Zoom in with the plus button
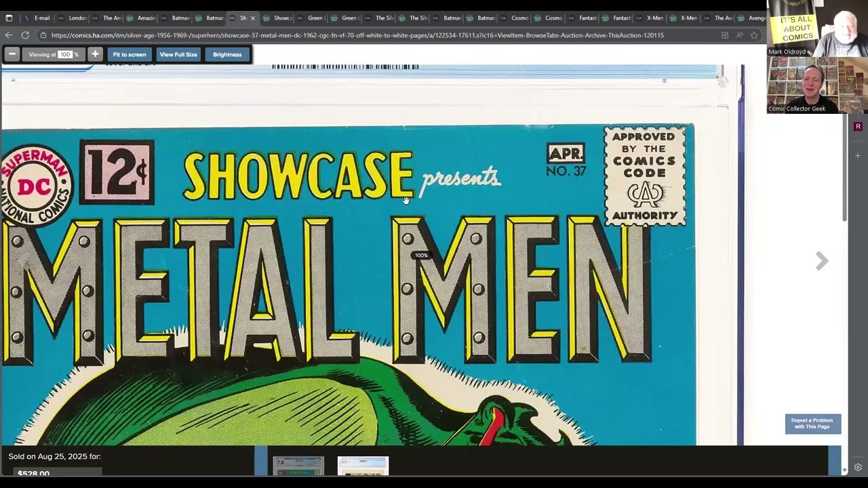 point(95,54)
